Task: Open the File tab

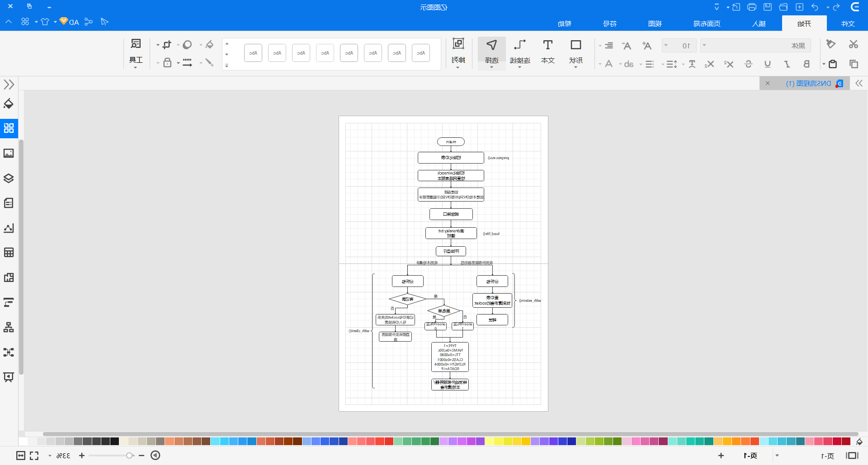Action: (x=848, y=23)
